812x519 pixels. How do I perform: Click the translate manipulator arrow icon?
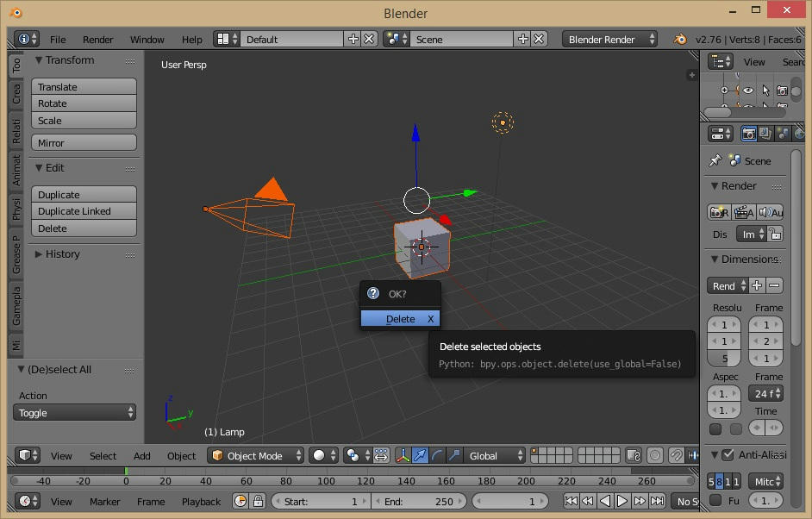(420, 456)
